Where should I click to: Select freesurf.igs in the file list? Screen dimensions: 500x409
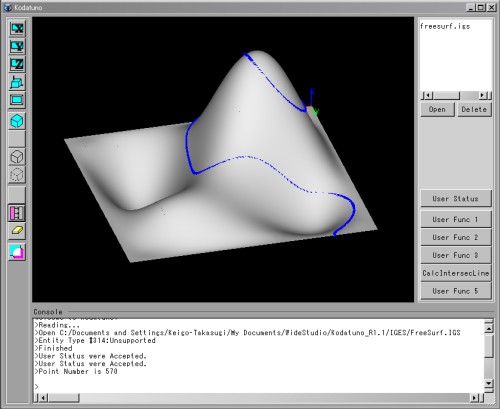445,26
